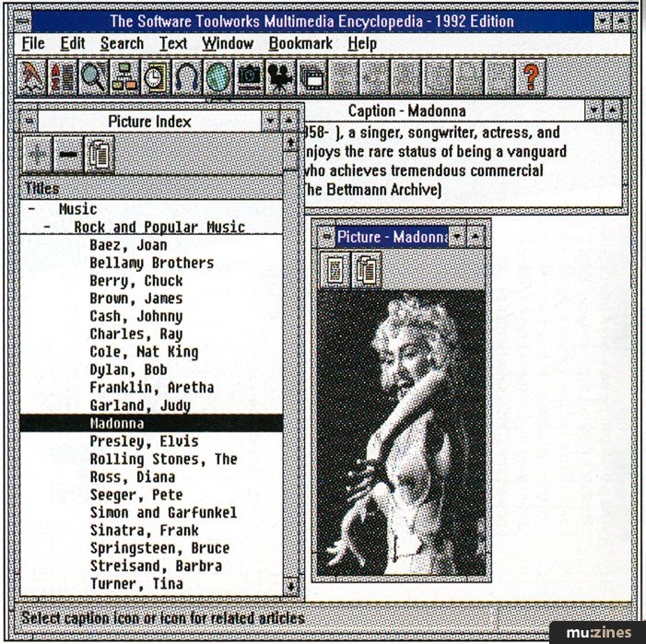Select Brown, James entry
646x644 pixels.
pos(136,299)
